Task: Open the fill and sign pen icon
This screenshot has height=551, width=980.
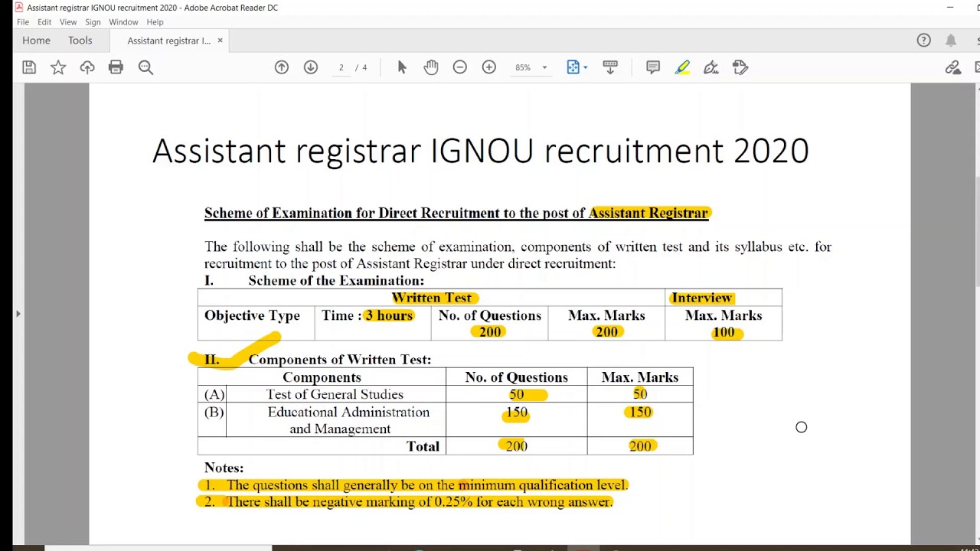Action: click(x=711, y=67)
